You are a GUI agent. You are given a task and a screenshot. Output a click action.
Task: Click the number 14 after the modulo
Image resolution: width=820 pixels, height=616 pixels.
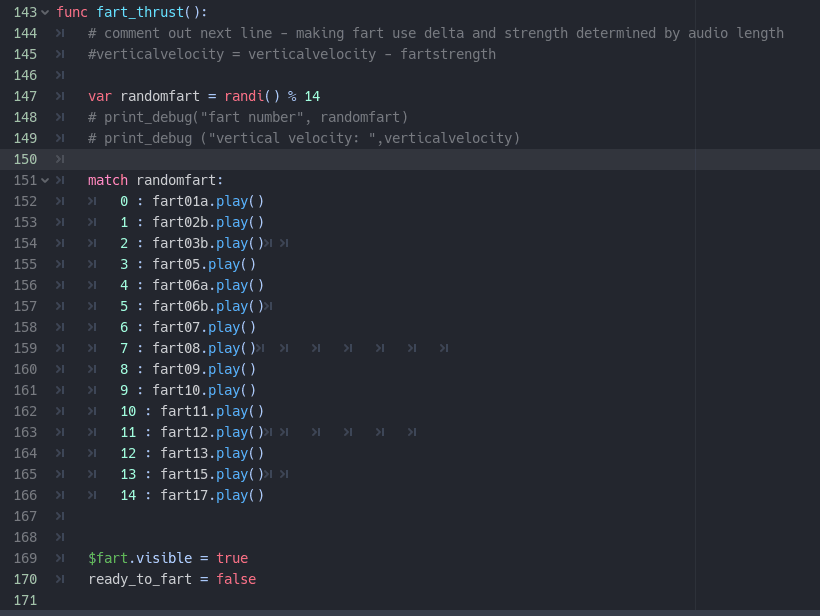click(x=312, y=96)
